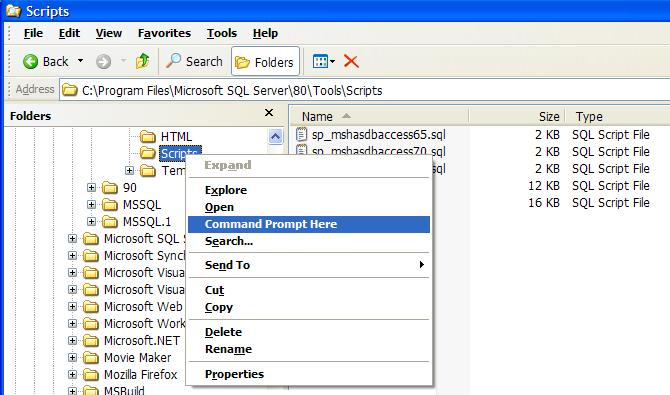Open the Help menu

coord(265,33)
